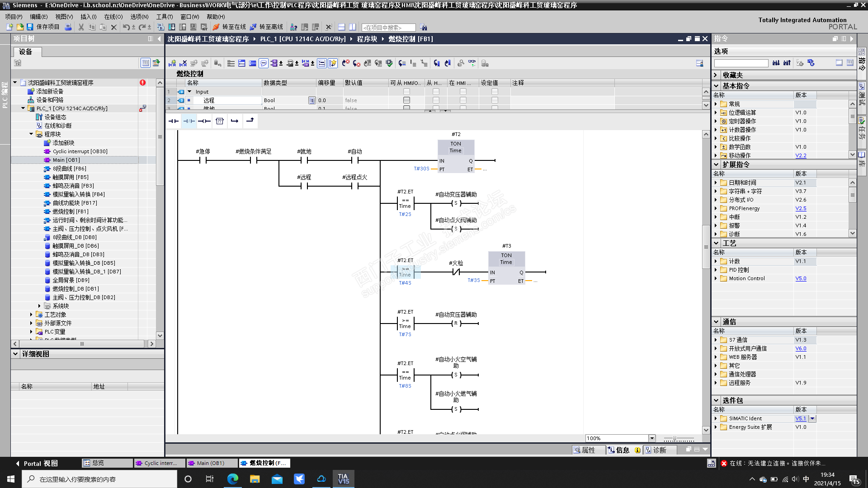
Task: Insert a normally closed contact
Action: [x=189, y=121]
